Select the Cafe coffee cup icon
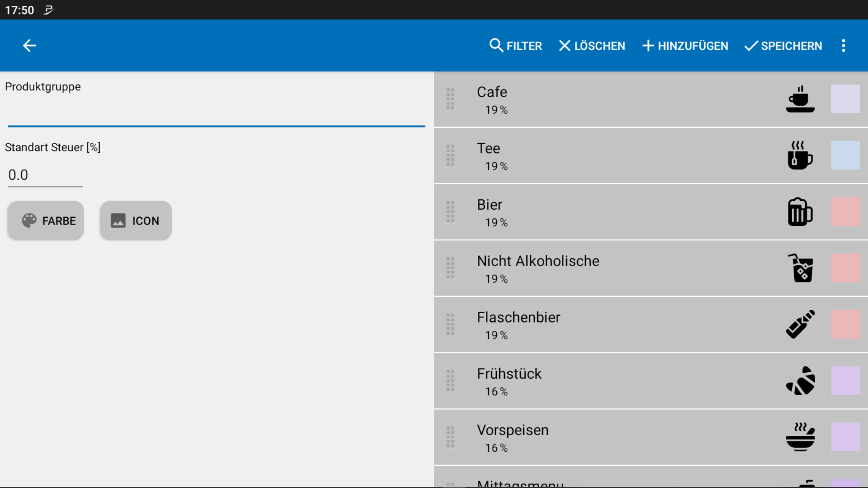Viewport: 868px width, 488px height. tap(801, 99)
